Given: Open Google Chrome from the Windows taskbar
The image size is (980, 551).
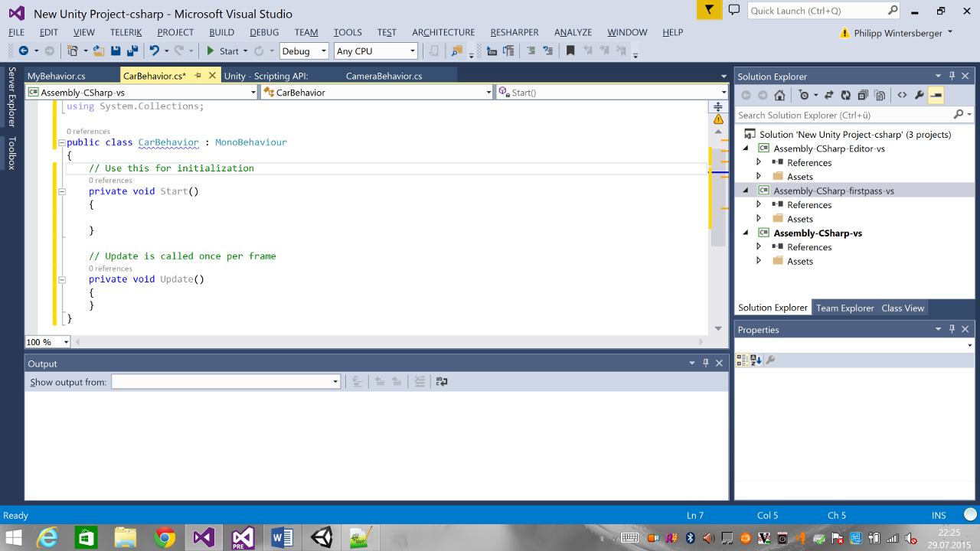Looking at the screenshot, I should pos(165,538).
